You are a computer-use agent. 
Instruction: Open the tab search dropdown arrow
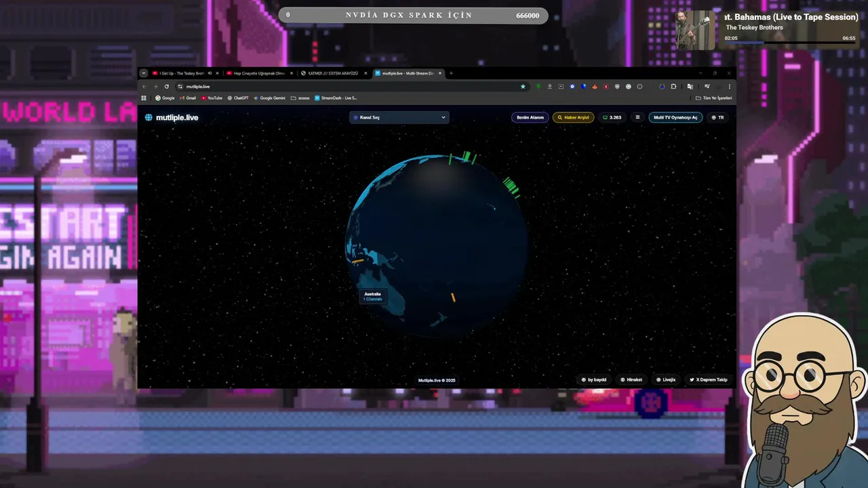pyautogui.click(x=144, y=73)
